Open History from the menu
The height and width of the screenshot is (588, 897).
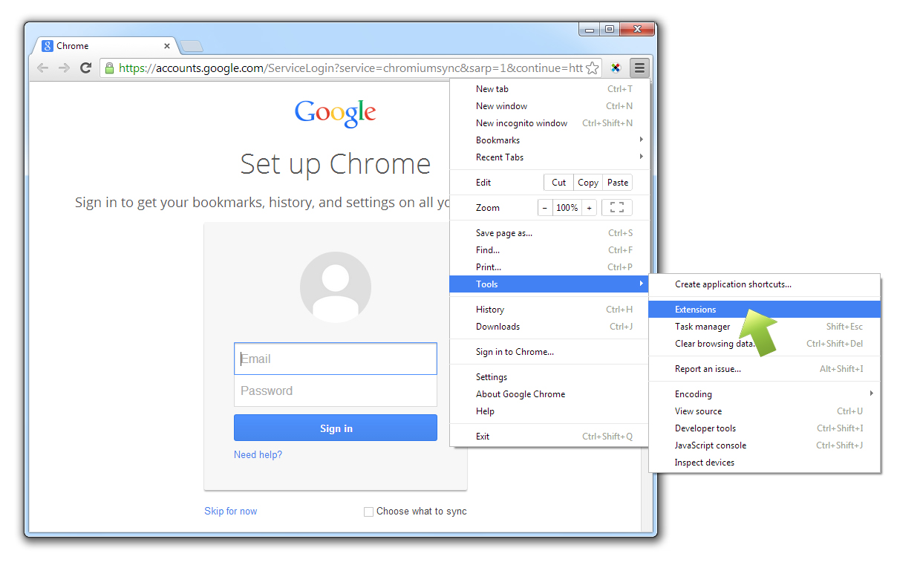coord(549,310)
